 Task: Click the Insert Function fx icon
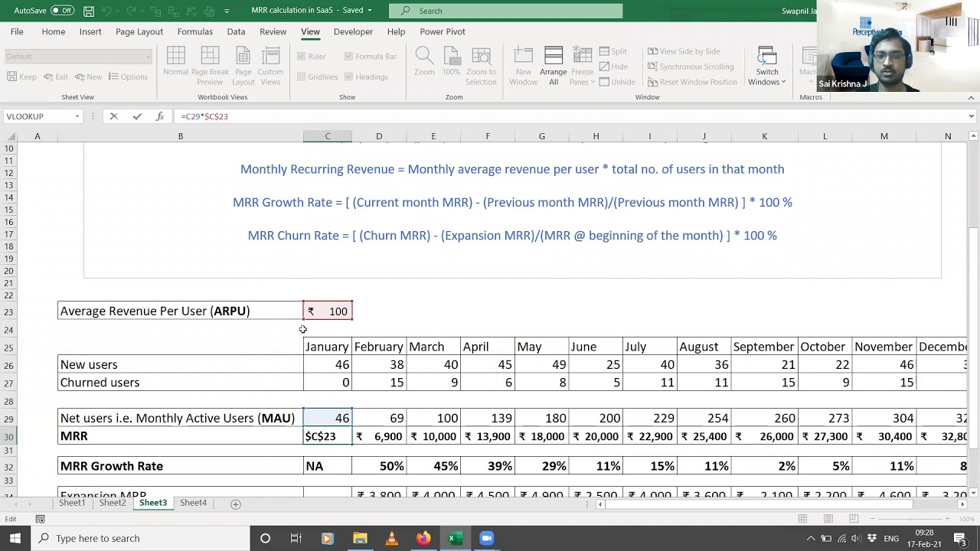coord(159,116)
